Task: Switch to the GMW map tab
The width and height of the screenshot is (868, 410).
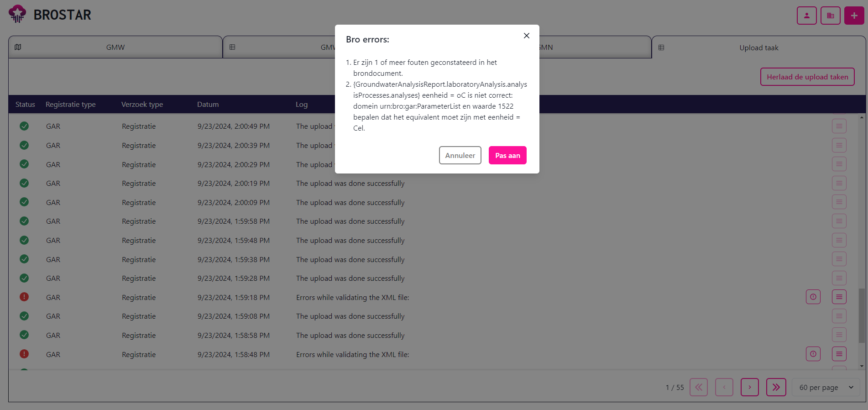Action: (115, 47)
